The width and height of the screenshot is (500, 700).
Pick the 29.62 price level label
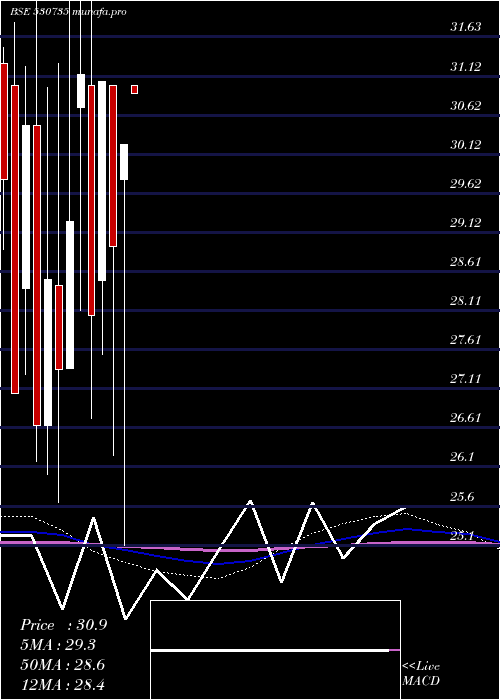click(466, 184)
